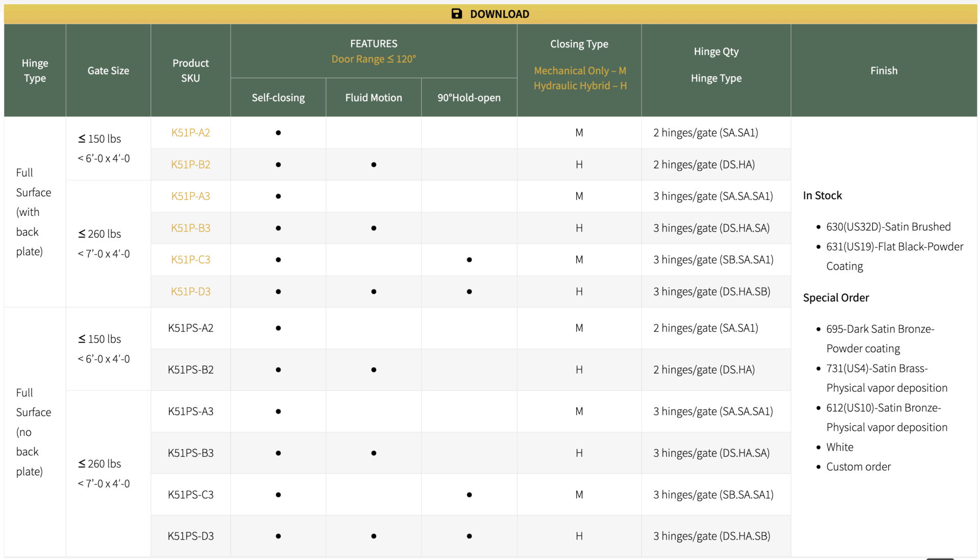This screenshot has width=980, height=560.
Task: Click the K51PS-C3 row 3 hinges/gate (SB.SA.SA1)
Action: [714, 495]
